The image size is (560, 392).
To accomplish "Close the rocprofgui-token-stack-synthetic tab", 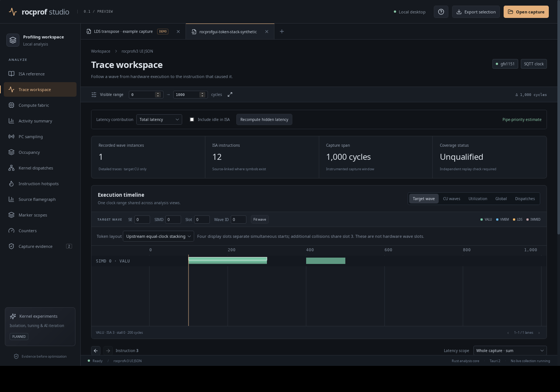I will (x=267, y=32).
